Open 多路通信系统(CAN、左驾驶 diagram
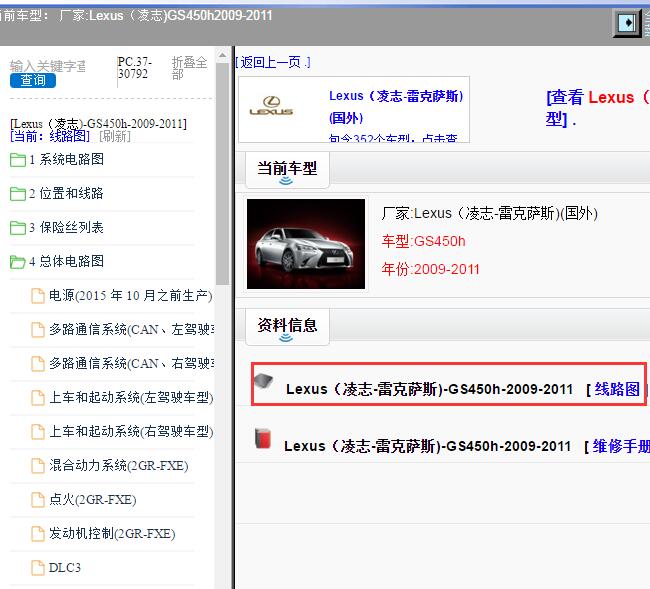650x589 pixels. (x=132, y=330)
